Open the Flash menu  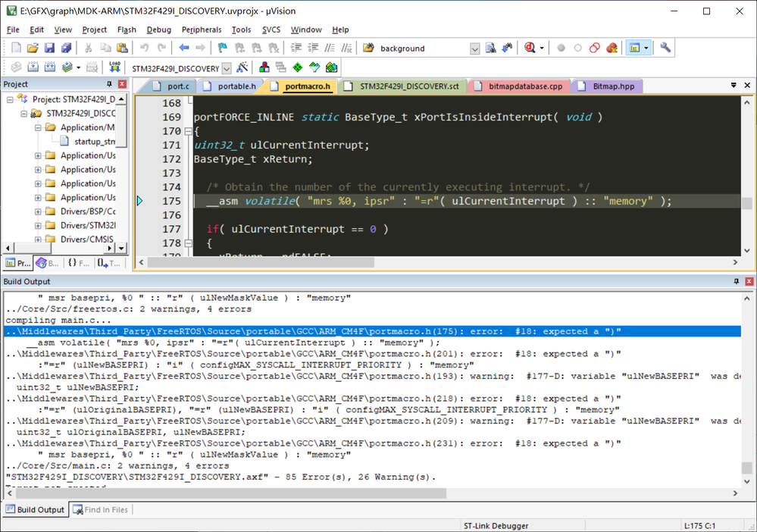127,30
